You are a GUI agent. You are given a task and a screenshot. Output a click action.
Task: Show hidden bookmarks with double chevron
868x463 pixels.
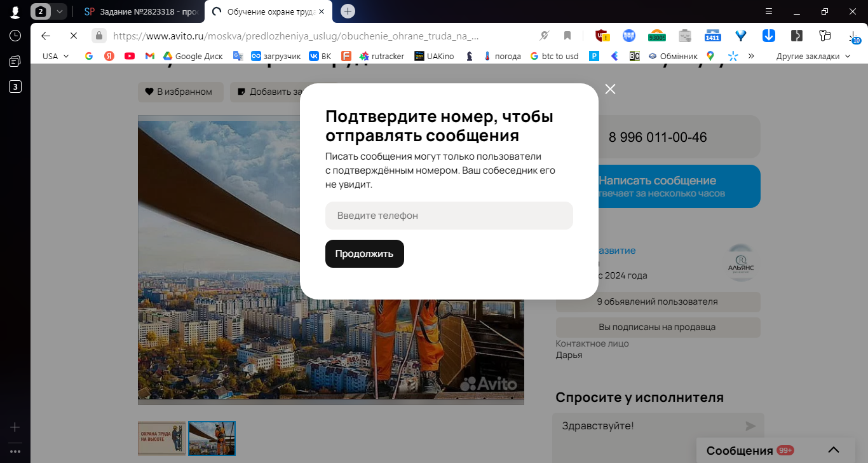click(751, 56)
